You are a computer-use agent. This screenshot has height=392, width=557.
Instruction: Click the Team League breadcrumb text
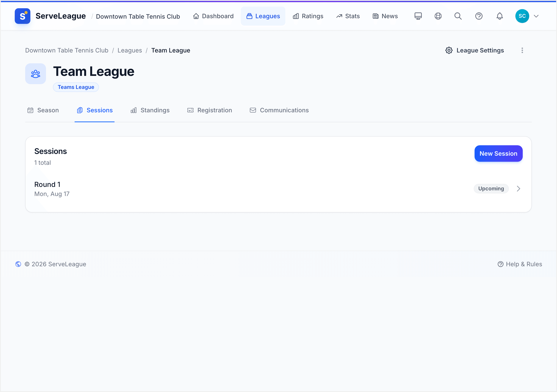(170, 51)
